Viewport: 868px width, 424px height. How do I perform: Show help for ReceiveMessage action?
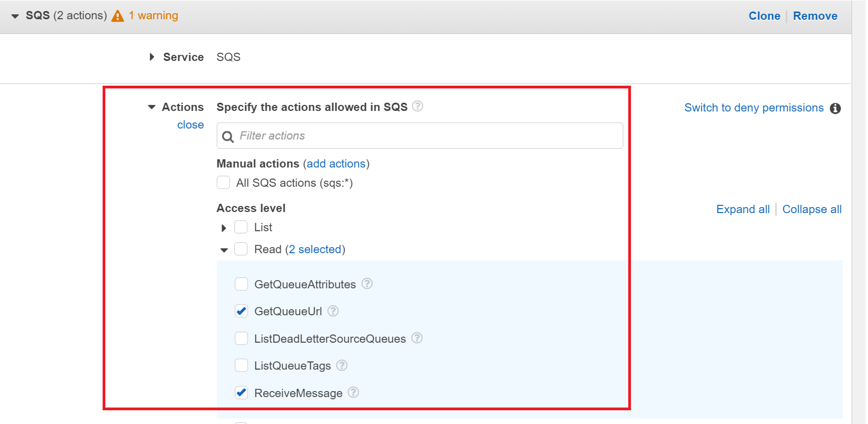tap(353, 393)
